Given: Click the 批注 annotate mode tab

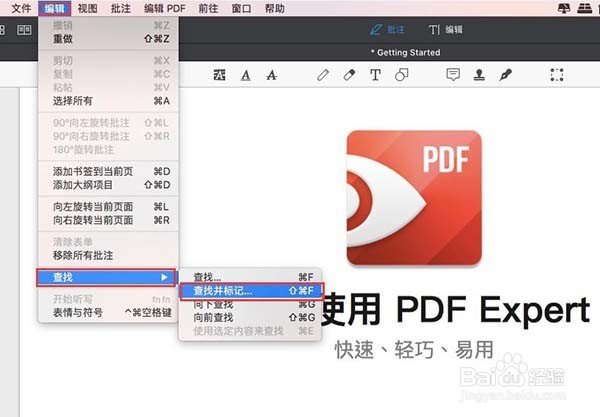Looking at the screenshot, I should click(x=387, y=30).
